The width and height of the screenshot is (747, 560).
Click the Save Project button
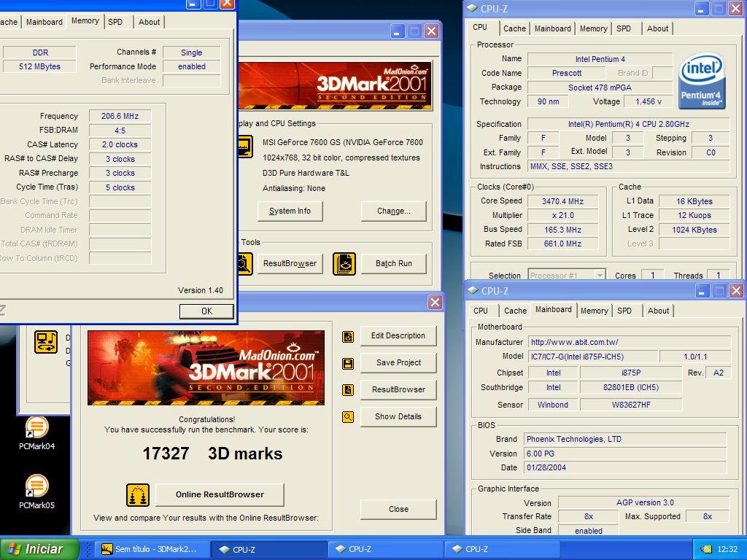pos(398,363)
